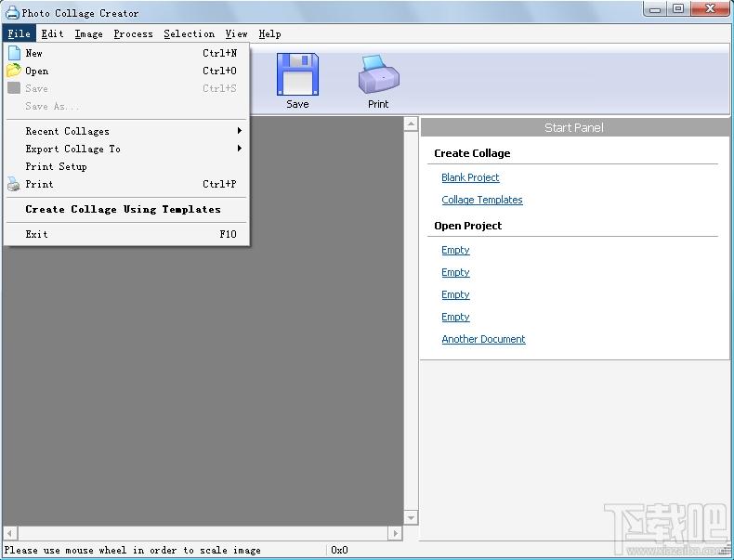734x560 pixels.
Task: Click the Another Document link
Action: pyautogui.click(x=483, y=339)
